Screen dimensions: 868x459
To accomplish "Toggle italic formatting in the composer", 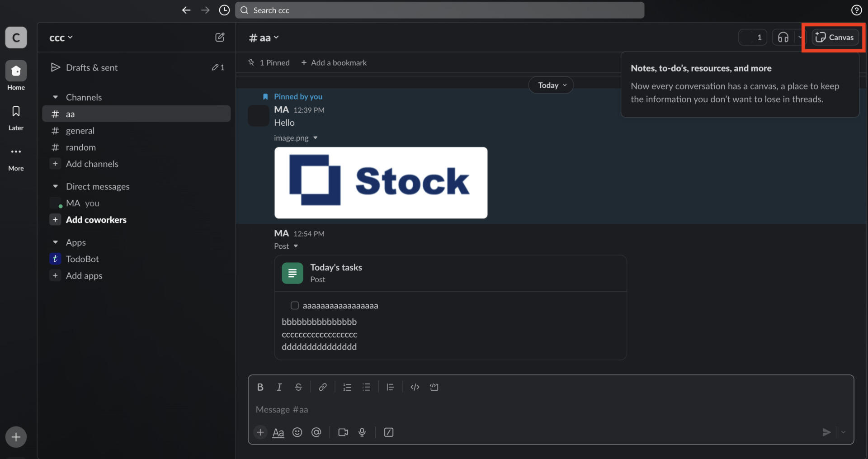I will (279, 387).
